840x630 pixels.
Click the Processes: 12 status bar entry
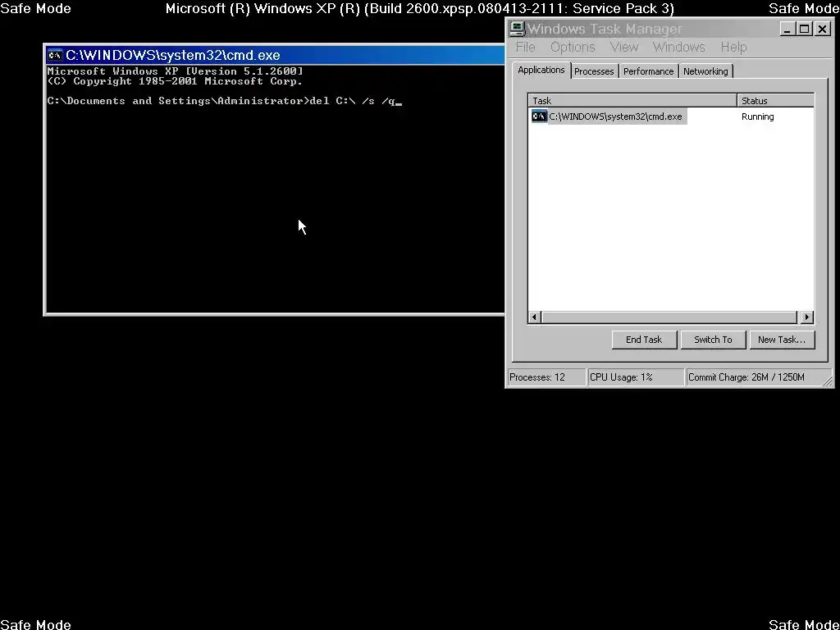[x=546, y=377]
